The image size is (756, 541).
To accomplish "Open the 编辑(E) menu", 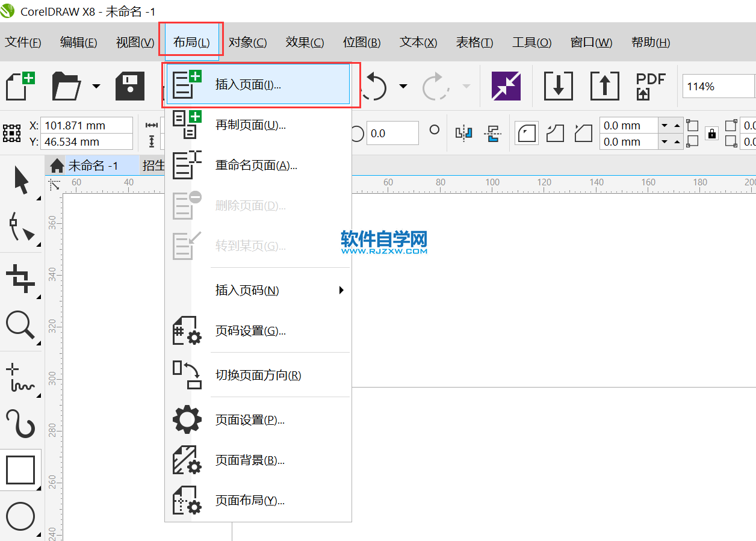I will tap(79, 42).
